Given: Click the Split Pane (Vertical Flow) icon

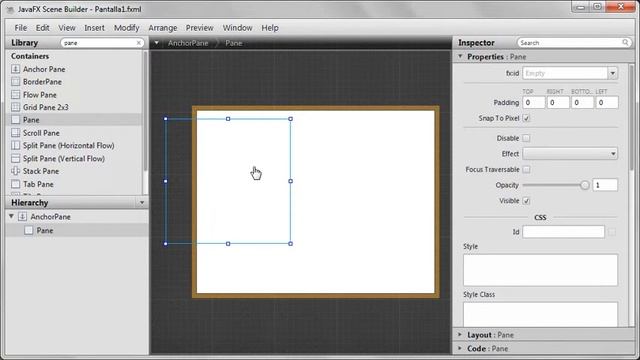Looking at the screenshot, I should (x=16, y=158).
